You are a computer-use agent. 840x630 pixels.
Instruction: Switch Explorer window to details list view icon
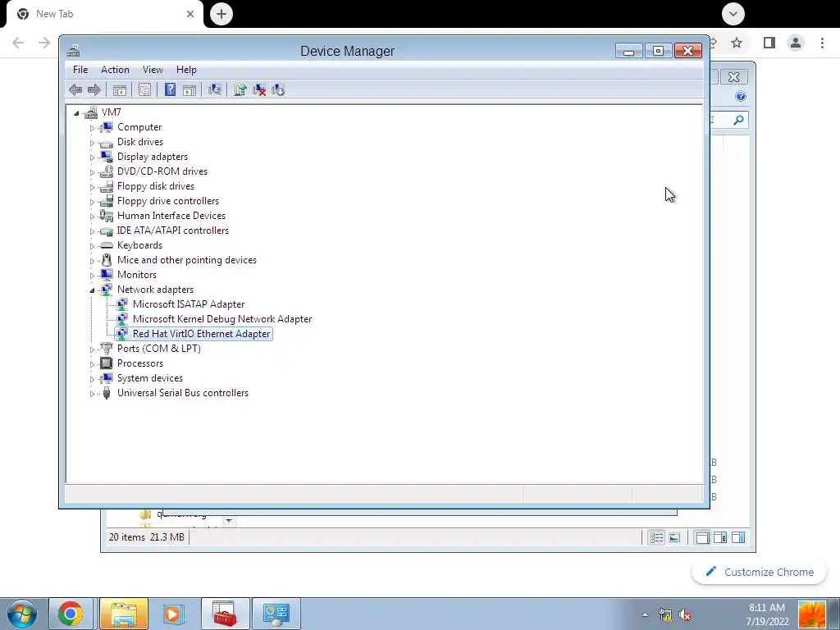coord(656,537)
